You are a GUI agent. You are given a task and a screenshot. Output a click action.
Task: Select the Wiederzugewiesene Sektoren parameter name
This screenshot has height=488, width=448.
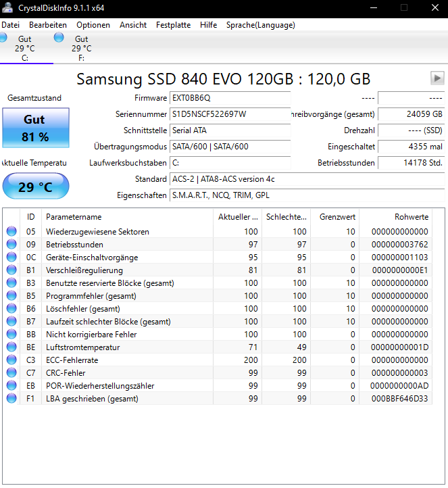tap(97, 232)
